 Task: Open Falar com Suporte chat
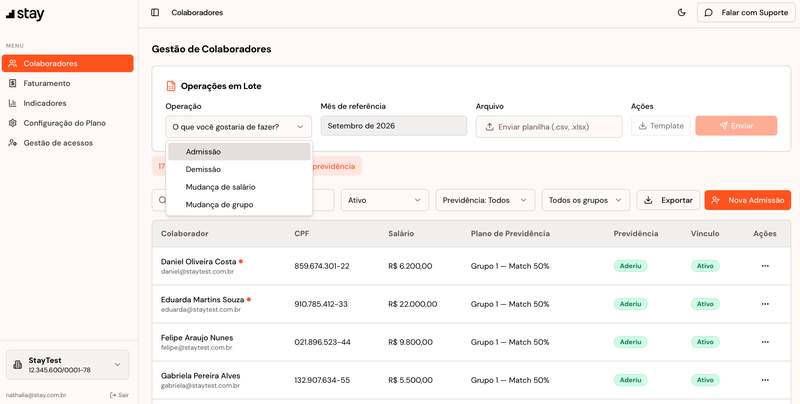coord(746,13)
